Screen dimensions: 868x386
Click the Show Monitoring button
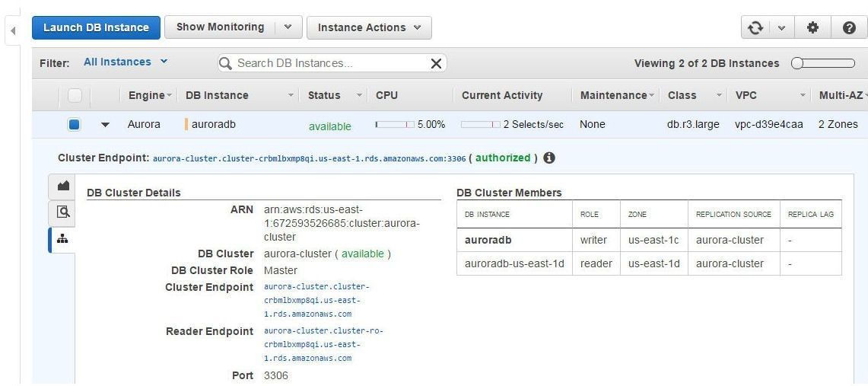point(220,27)
